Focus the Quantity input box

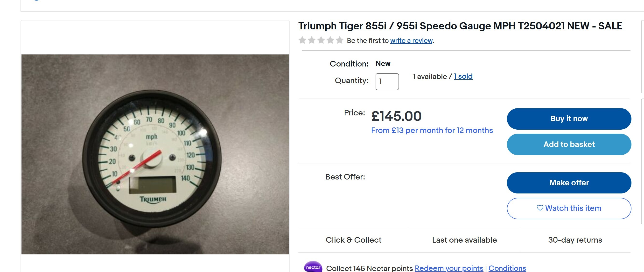(x=387, y=82)
